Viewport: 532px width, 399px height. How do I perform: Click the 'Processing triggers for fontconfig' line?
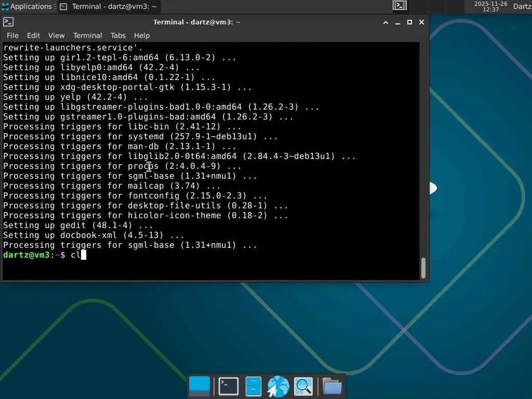point(135,196)
